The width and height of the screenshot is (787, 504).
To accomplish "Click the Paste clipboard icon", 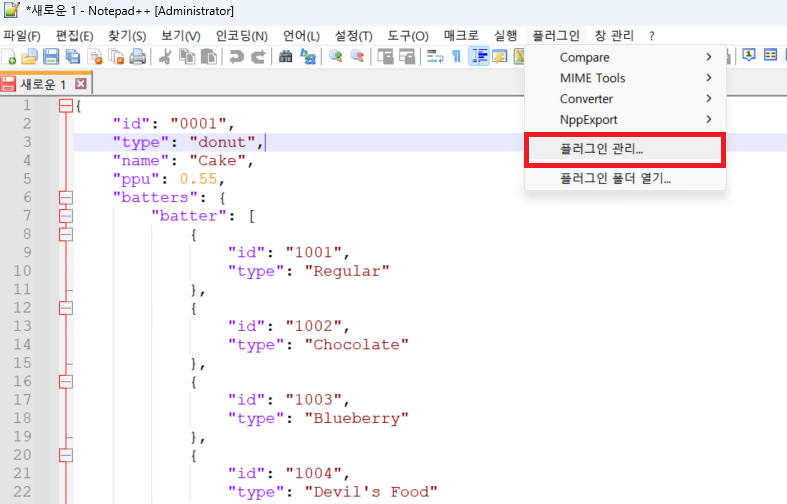I will [209, 56].
